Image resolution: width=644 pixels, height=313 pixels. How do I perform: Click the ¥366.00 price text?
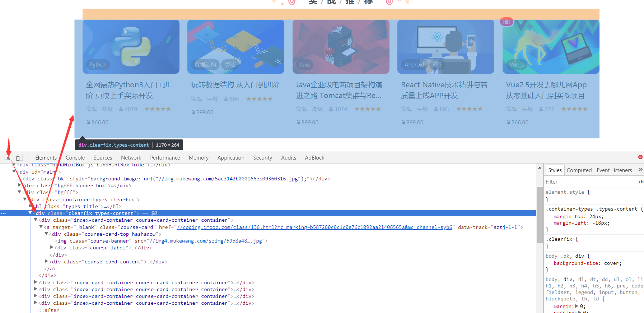pyautogui.click(x=98, y=123)
